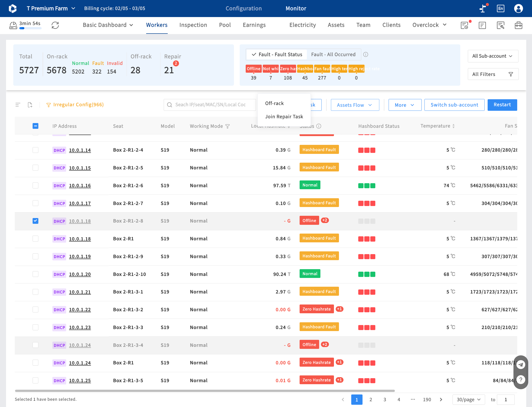The image size is (532, 407).
Task: Click the column settings list icon
Action: 18,105
